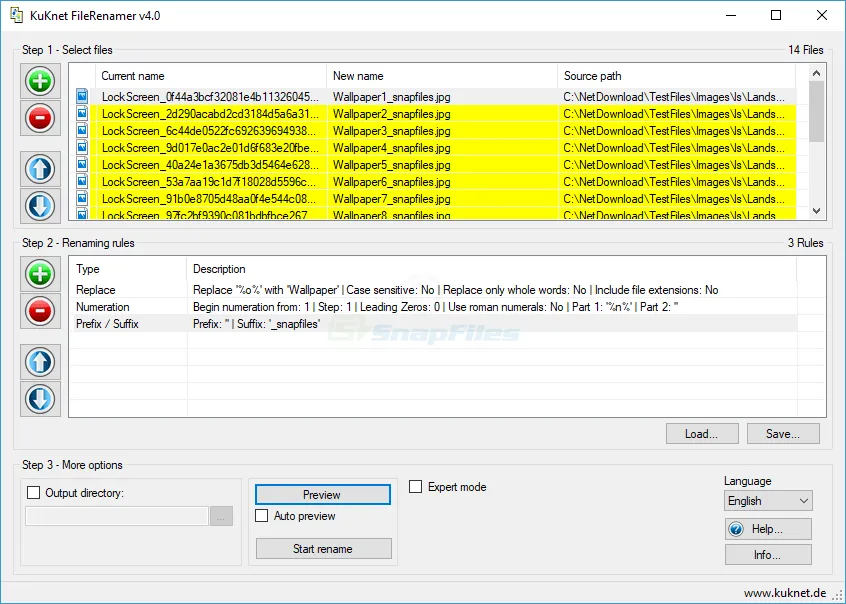The height and width of the screenshot is (604, 846).
Task: Select file LockScreen_0f44a3bcf32081e4b11326045...
Action: tap(210, 97)
